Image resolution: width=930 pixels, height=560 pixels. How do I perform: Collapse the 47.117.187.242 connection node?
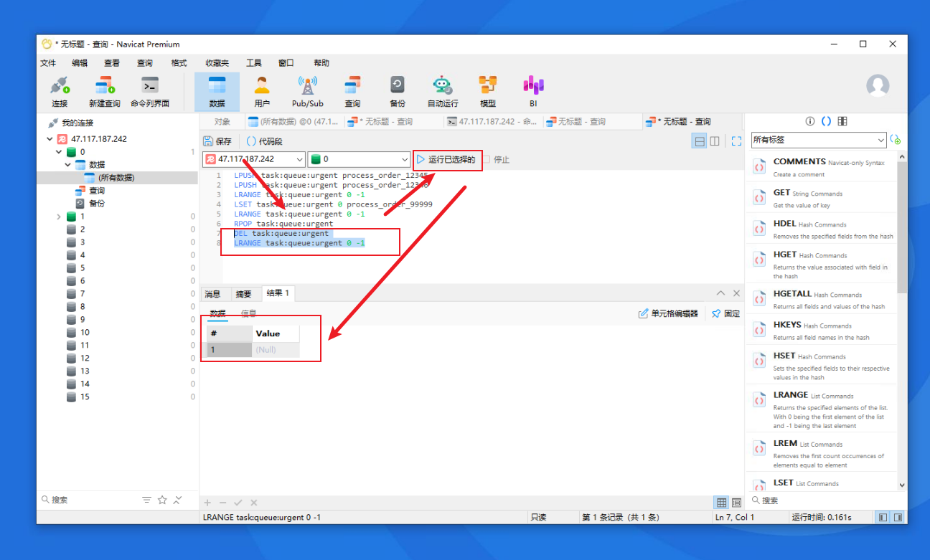point(50,139)
